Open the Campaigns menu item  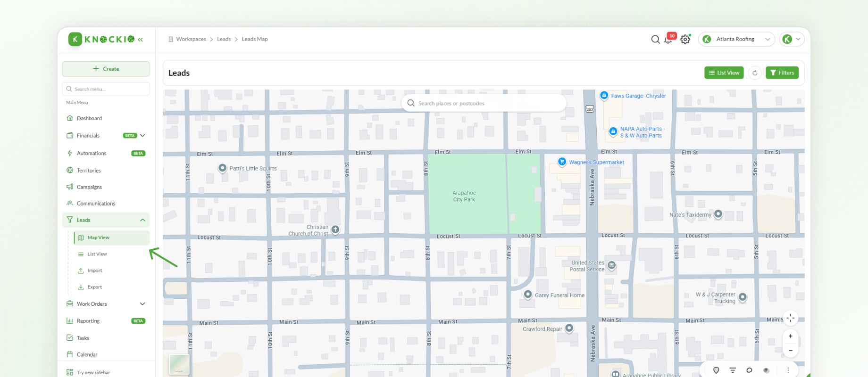pos(106,187)
